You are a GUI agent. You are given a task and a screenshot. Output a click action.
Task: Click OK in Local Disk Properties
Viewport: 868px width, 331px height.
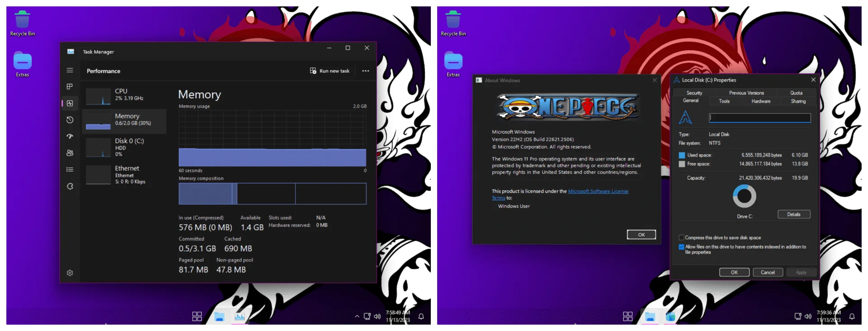click(734, 272)
